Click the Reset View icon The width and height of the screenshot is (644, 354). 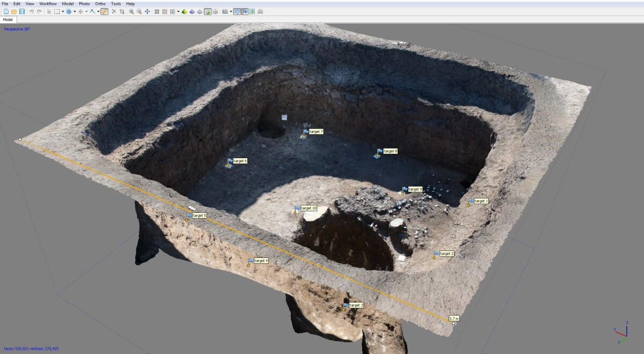[147, 11]
